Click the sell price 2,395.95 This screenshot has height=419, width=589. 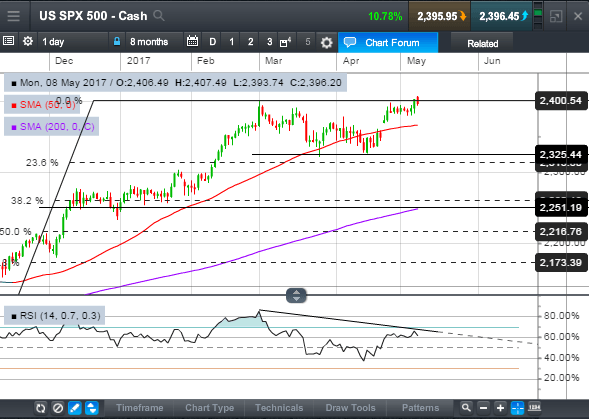click(439, 16)
